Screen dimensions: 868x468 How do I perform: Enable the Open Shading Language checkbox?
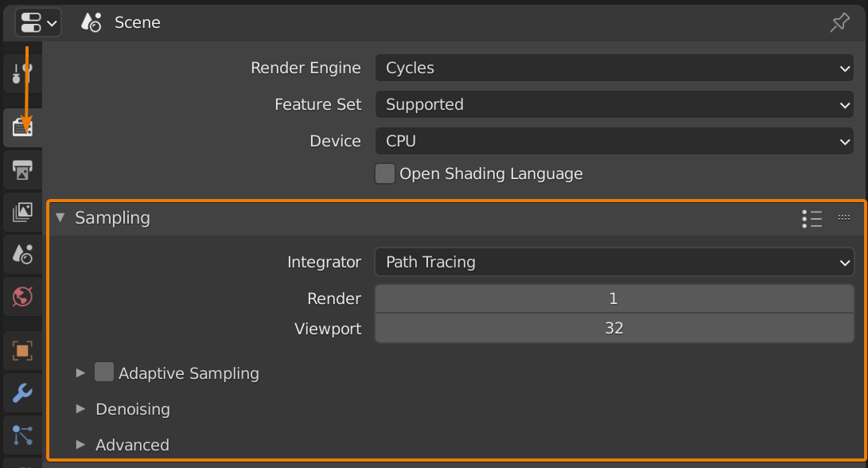[385, 174]
